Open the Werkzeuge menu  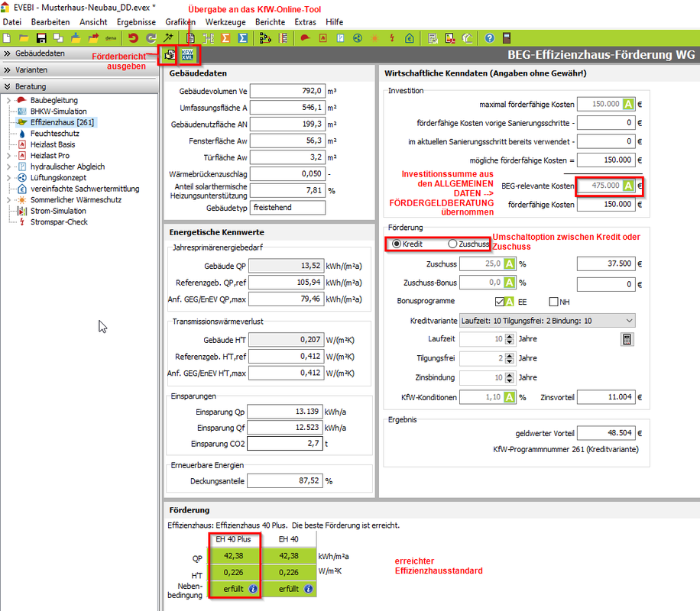coord(227,22)
